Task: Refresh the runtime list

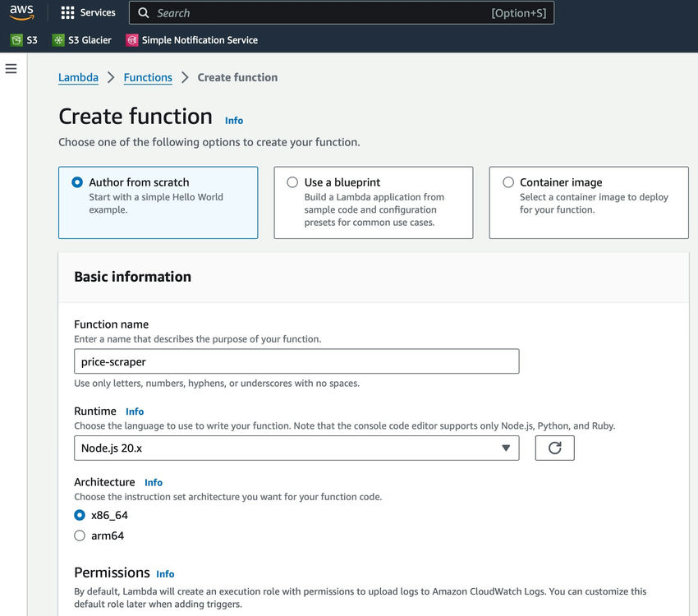Action: coord(554,448)
